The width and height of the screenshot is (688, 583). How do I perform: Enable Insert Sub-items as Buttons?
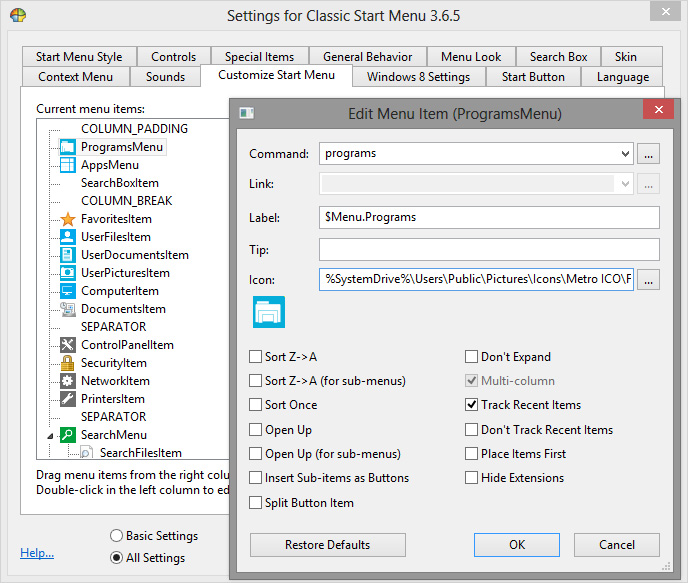click(255, 477)
